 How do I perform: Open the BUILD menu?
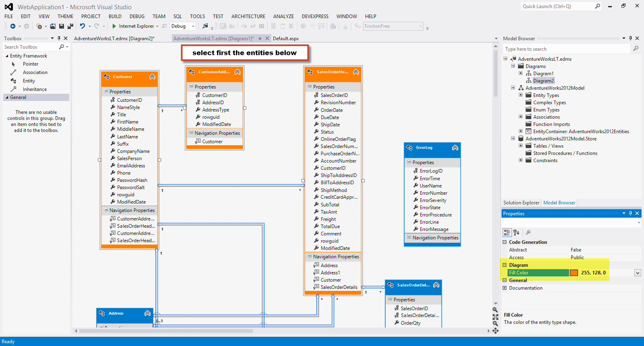click(x=115, y=16)
